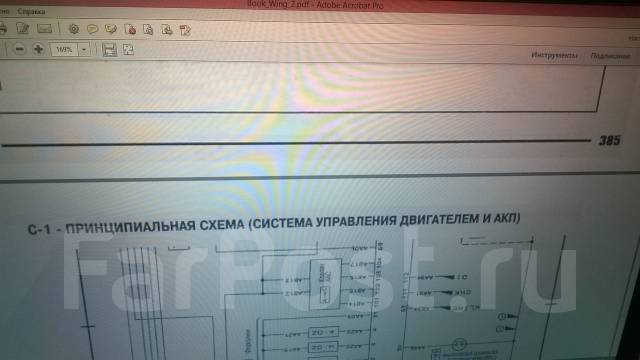
Task: Click the print icon at toolbar edge
Action: (3, 28)
